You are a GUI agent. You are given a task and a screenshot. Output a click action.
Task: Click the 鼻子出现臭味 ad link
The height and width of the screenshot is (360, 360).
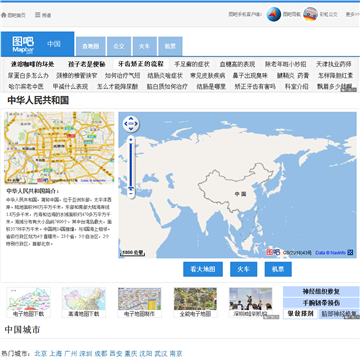pyautogui.click(x=250, y=75)
